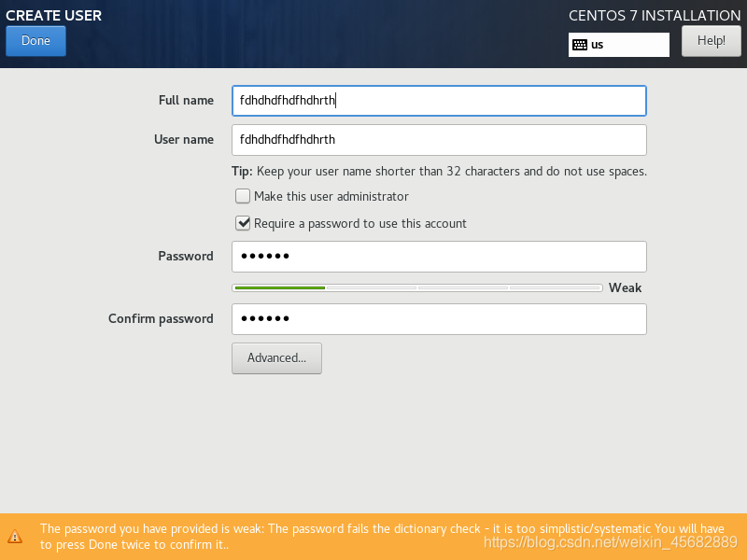Focus the User name input field
This screenshot has height=560, width=747.
(x=439, y=140)
